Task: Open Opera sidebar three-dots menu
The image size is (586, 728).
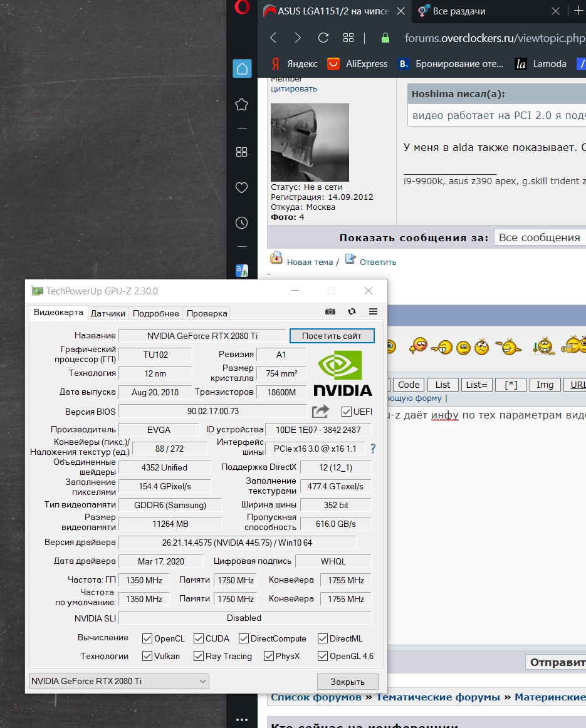Action: pyautogui.click(x=241, y=720)
